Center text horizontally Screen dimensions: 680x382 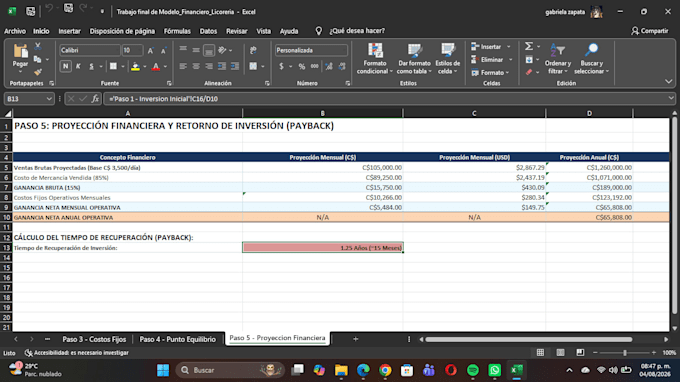tap(196, 66)
